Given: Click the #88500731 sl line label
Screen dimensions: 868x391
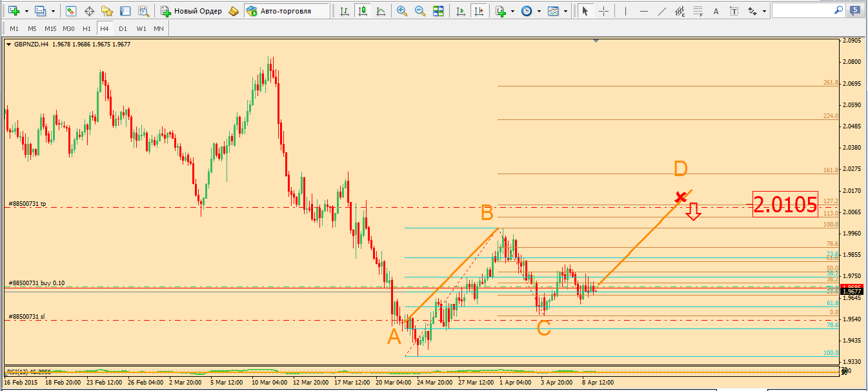Looking at the screenshot, I should [26, 317].
